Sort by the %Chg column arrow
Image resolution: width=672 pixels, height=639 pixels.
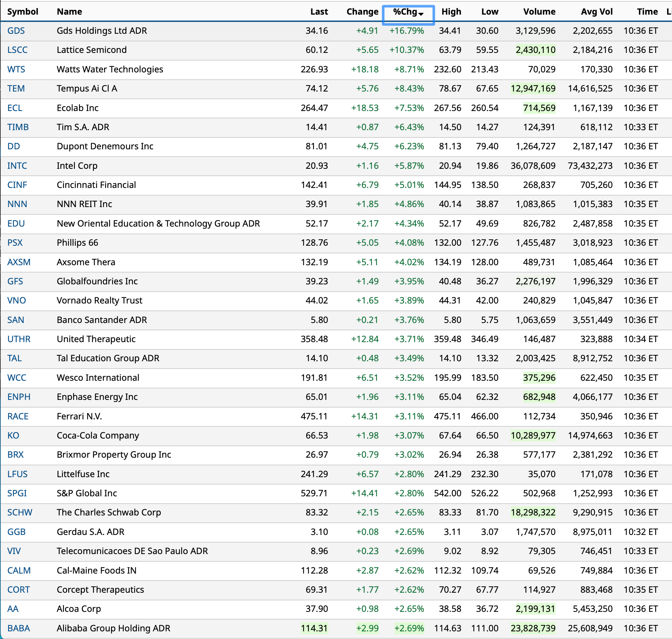click(x=421, y=13)
